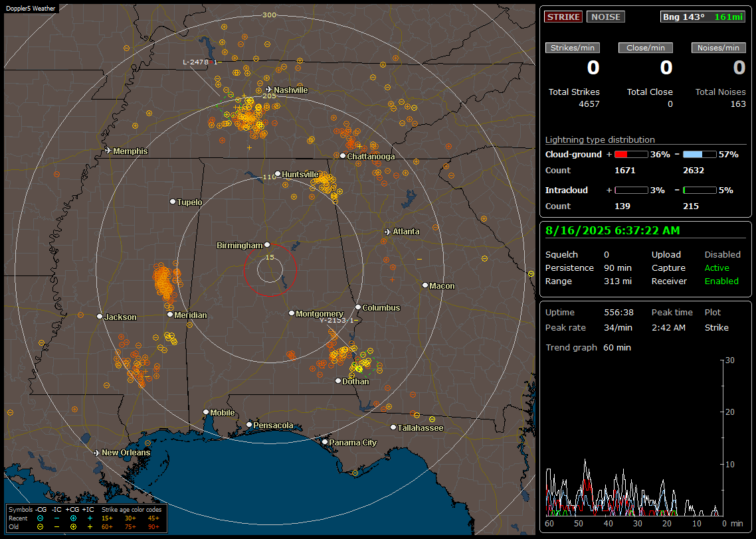This screenshot has width=756, height=539.
Task: Click the STRIKE indicator button
Action: (x=563, y=17)
